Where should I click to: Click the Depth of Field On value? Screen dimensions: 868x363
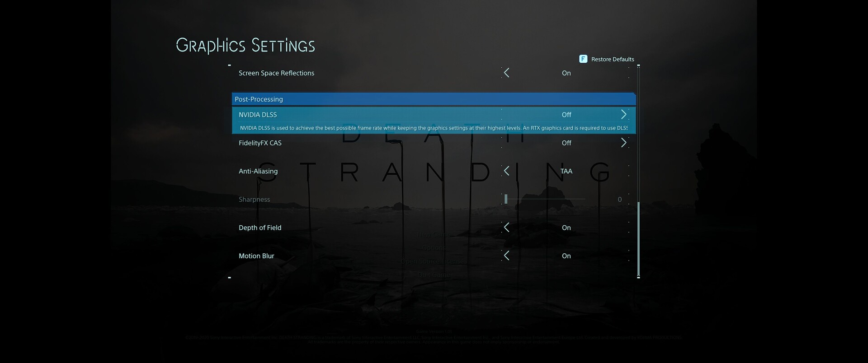tap(566, 228)
